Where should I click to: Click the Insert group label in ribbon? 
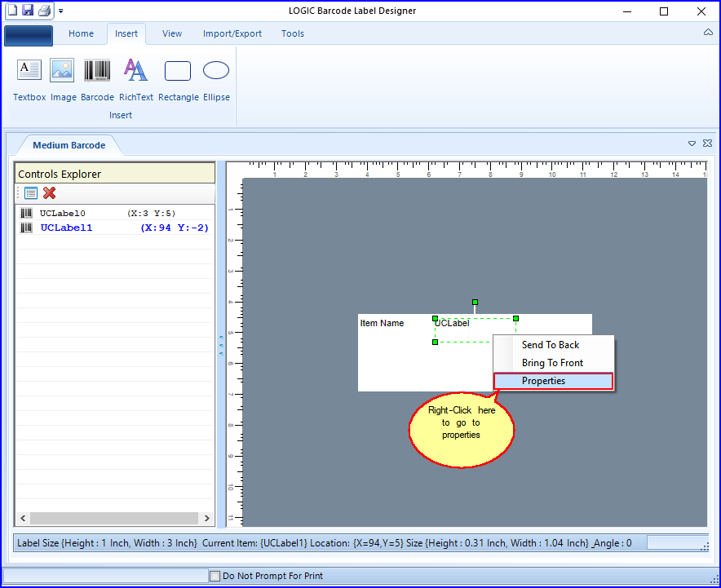click(121, 115)
